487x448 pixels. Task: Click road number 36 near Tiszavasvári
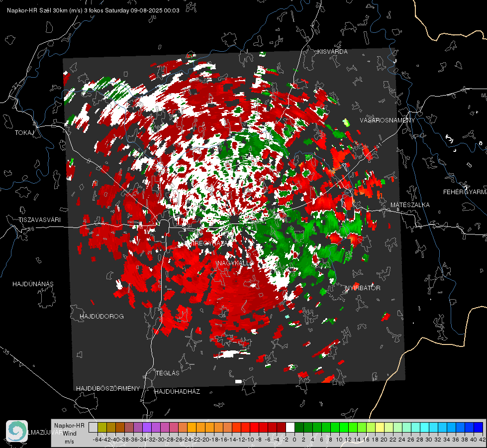point(31,229)
